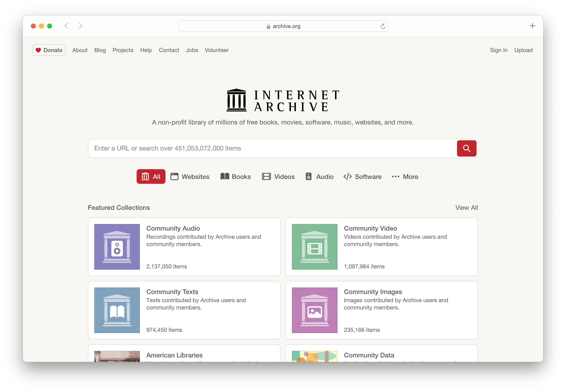The width and height of the screenshot is (566, 392).
Task: Open the American Libraries title
Action: pos(174,355)
